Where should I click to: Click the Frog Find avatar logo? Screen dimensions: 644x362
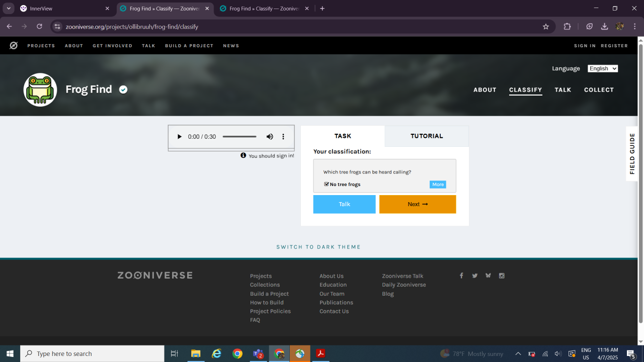point(40,90)
